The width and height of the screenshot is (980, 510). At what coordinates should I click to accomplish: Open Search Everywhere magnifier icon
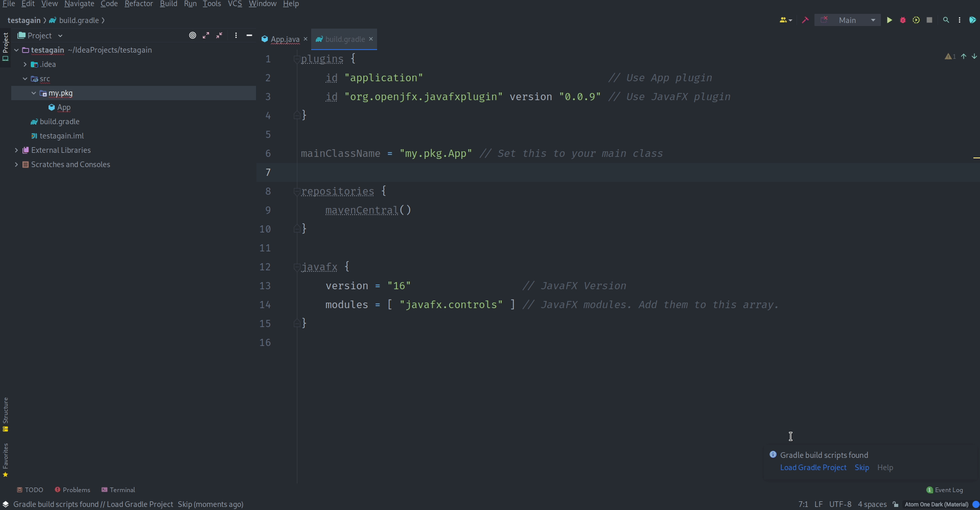pos(946,20)
